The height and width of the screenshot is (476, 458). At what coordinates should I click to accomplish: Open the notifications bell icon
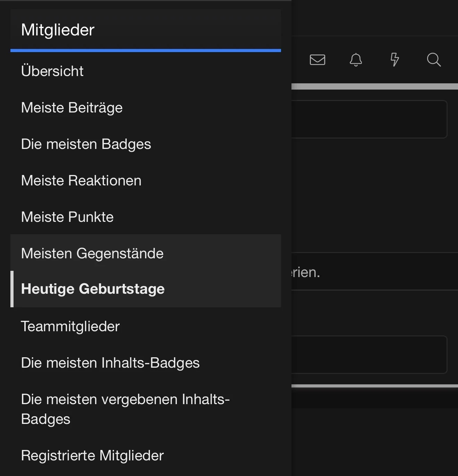point(356,60)
